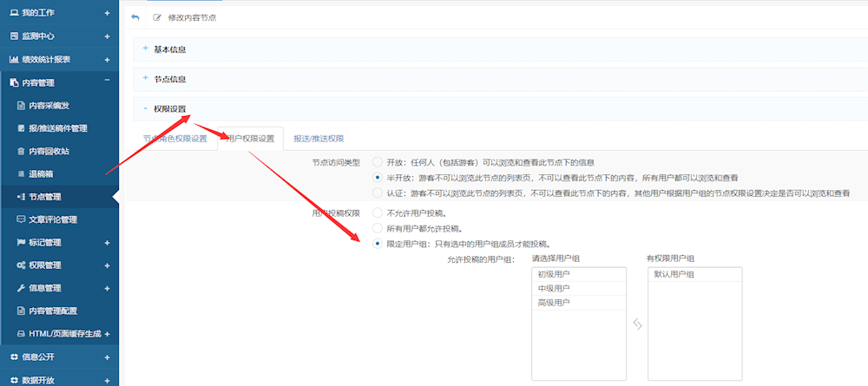Click the icon beside 数据开放

click(x=15, y=381)
